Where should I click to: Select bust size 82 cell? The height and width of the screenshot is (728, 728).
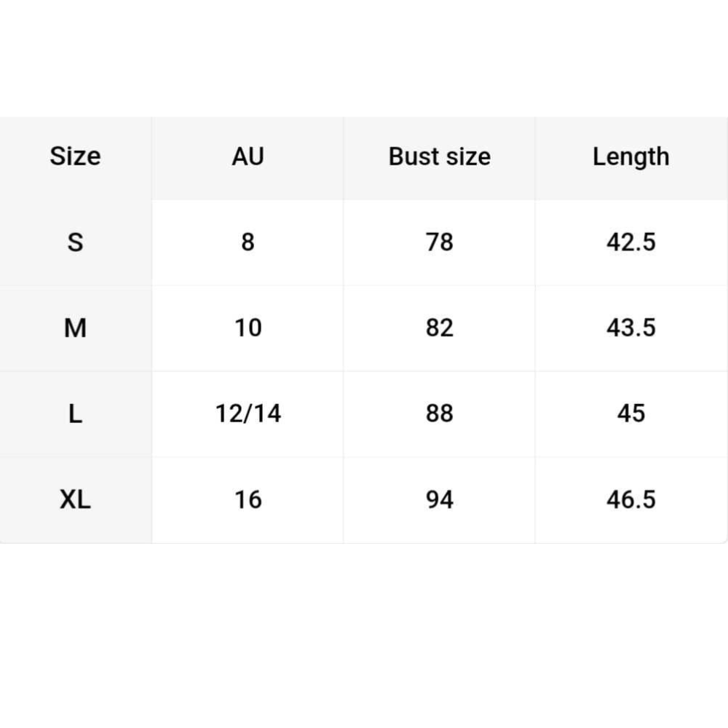click(439, 328)
